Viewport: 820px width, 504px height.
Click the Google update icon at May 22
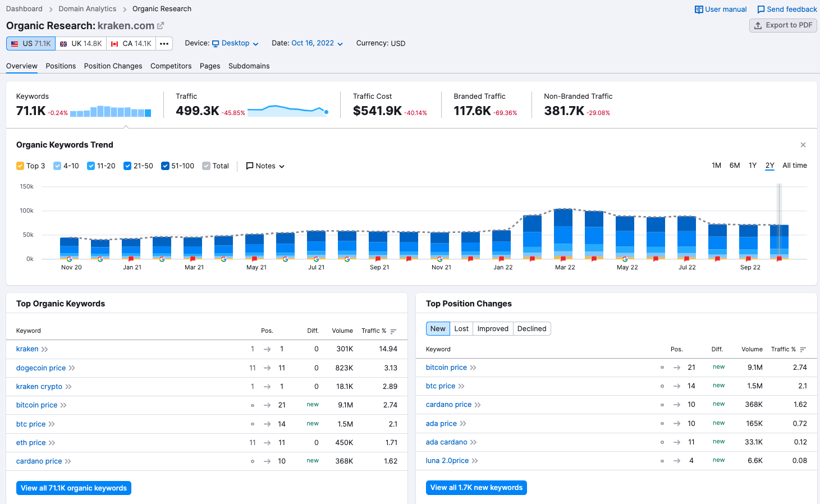625,259
